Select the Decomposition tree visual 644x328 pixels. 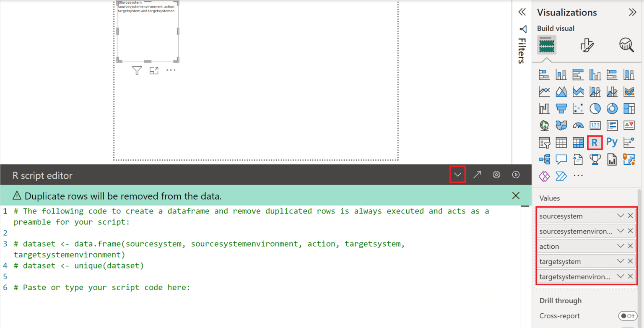pos(544,159)
